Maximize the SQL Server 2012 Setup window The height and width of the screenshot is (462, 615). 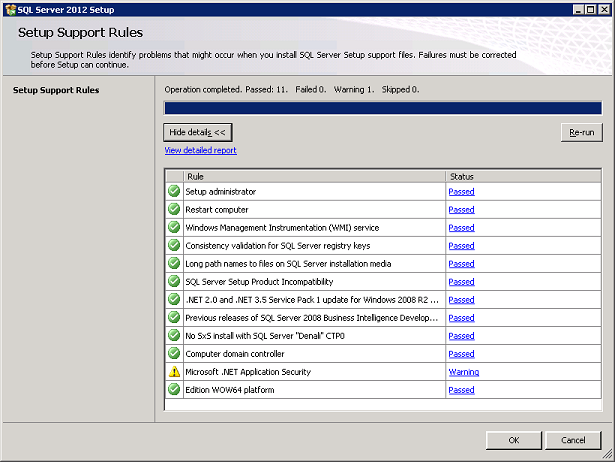[590, 9]
